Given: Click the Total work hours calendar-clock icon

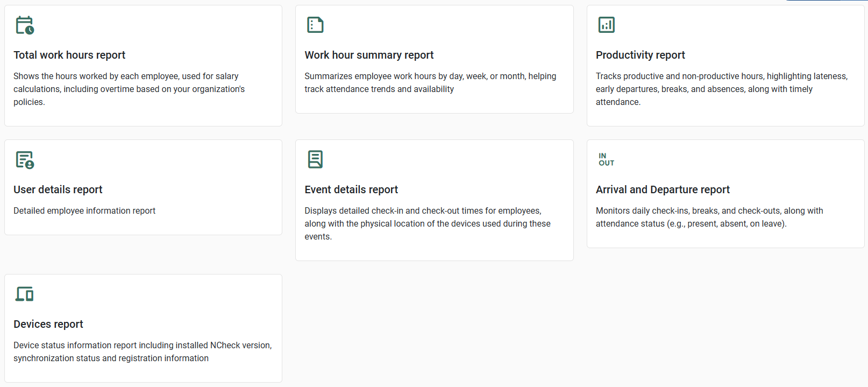Looking at the screenshot, I should (x=25, y=25).
